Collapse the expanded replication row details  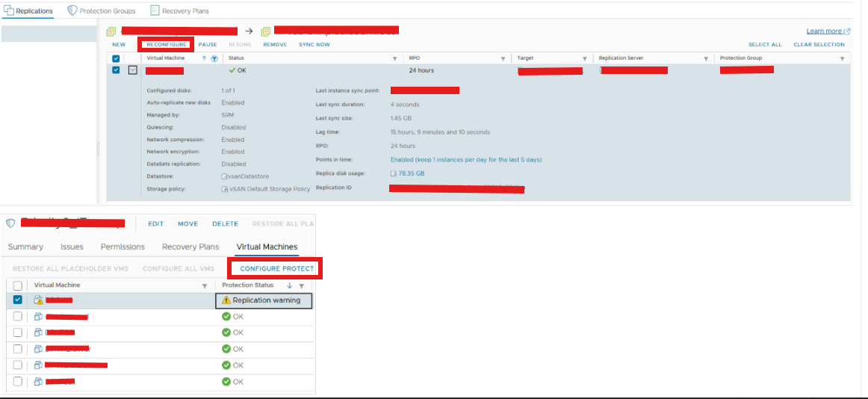[132, 70]
